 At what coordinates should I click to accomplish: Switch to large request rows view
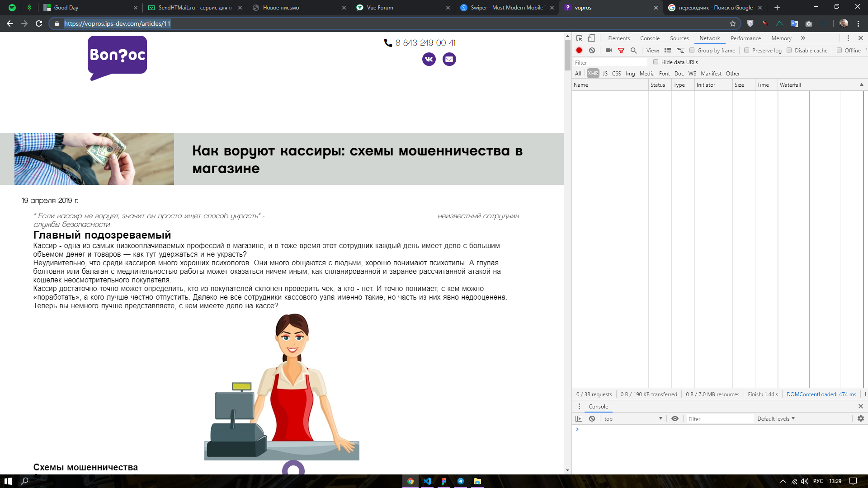tap(668, 51)
